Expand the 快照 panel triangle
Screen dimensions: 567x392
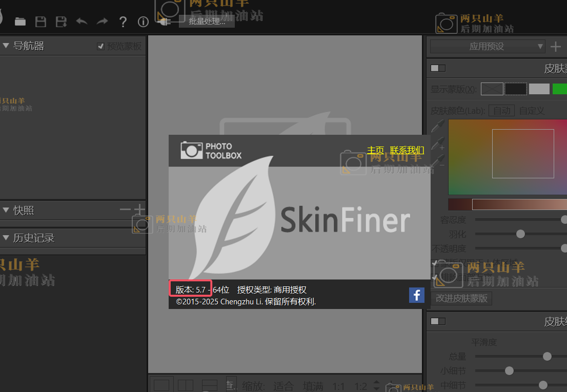click(x=6, y=210)
